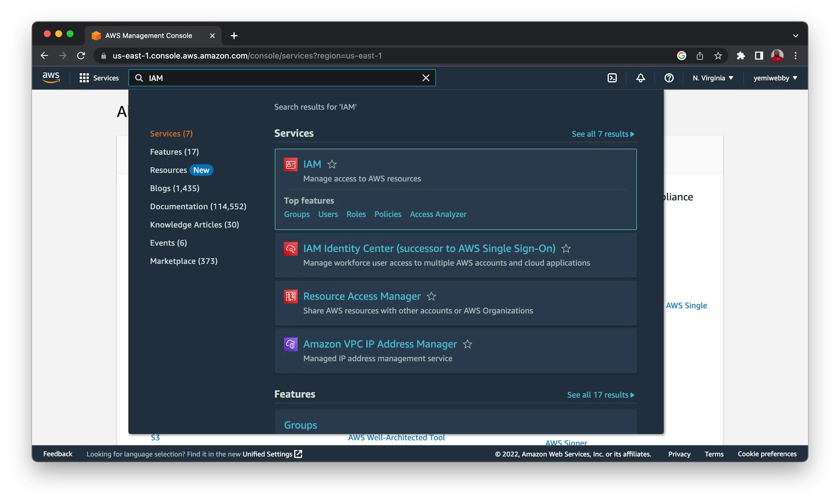Open the Services navigation menu
Screen dimensions: 840x504
tap(99, 78)
